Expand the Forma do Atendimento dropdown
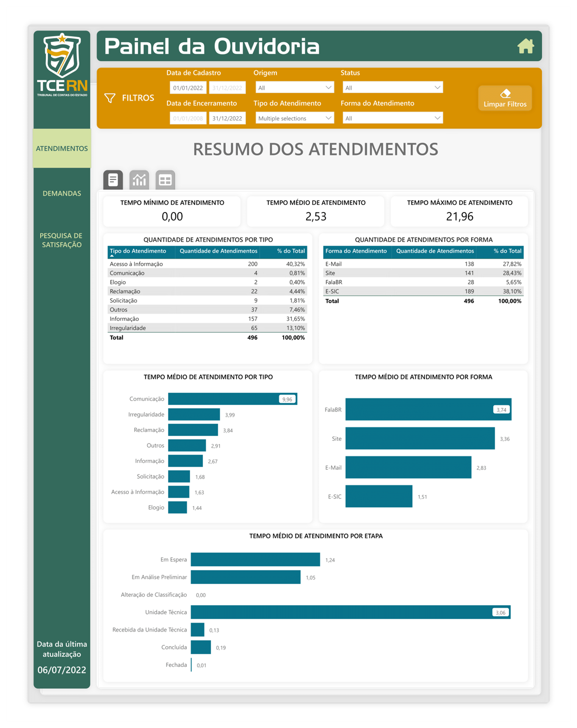Viewport: 577px width, 728px height. pyautogui.click(x=393, y=118)
